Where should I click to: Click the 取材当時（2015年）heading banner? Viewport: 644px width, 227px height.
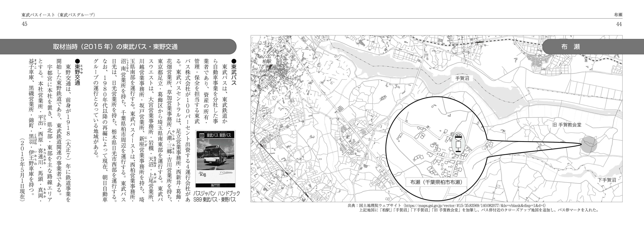pos(115,47)
